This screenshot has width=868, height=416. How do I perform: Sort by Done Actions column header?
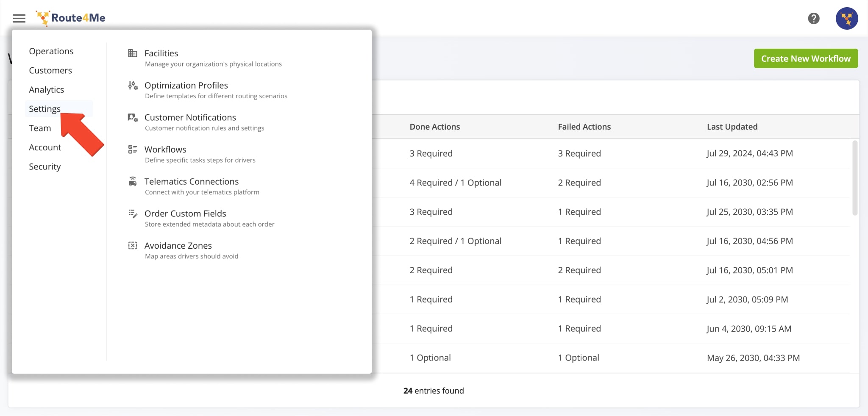435,127
